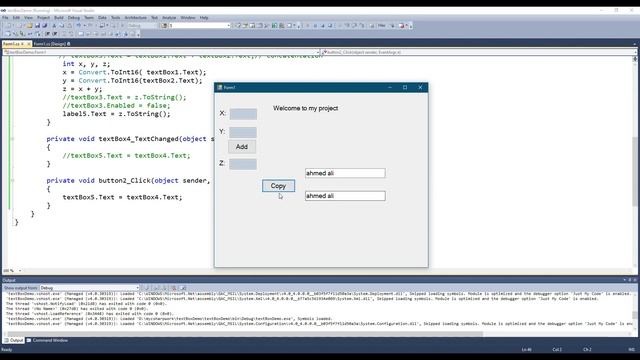This screenshot has width=640, height=360.
Task: Focus the X input box
Action: coord(243,114)
